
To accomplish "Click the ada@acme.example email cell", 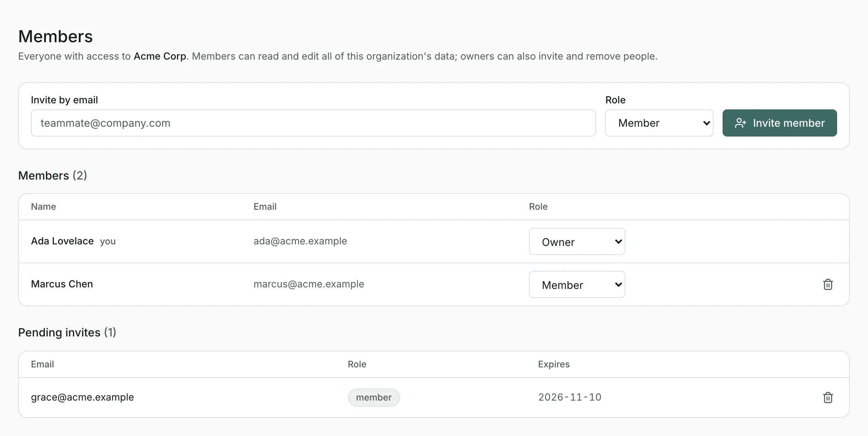I will [x=300, y=241].
